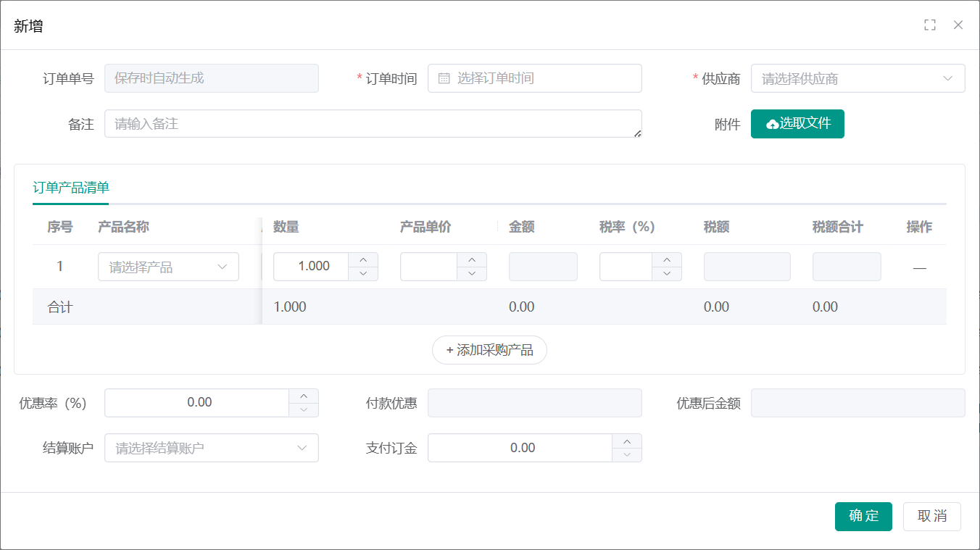Click the 数量 column header

click(x=286, y=227)
